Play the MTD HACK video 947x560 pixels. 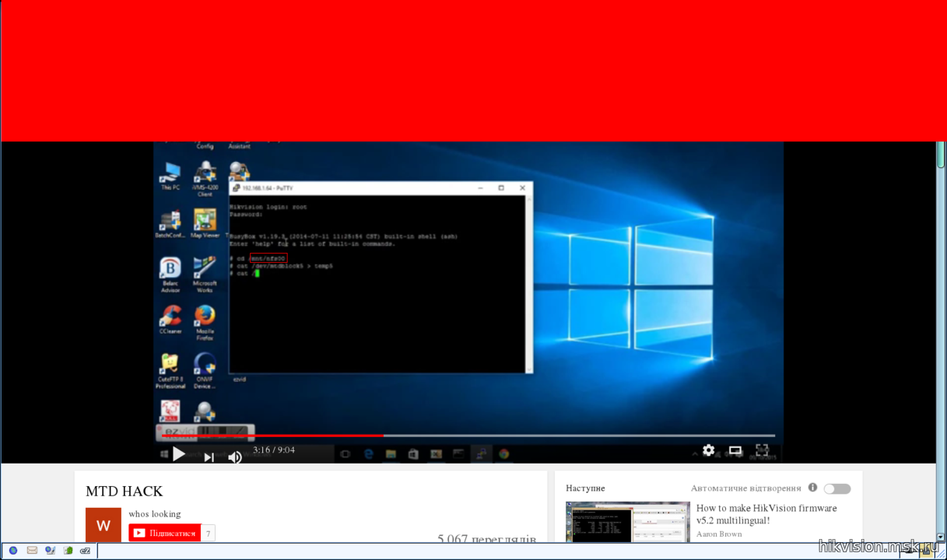coord(179,454)
